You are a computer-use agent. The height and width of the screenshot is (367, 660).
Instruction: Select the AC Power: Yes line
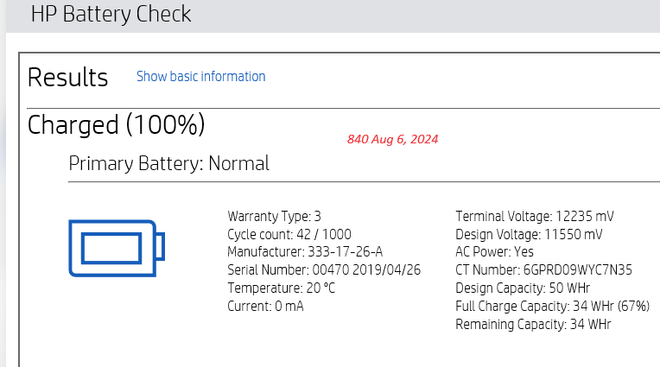494,252
